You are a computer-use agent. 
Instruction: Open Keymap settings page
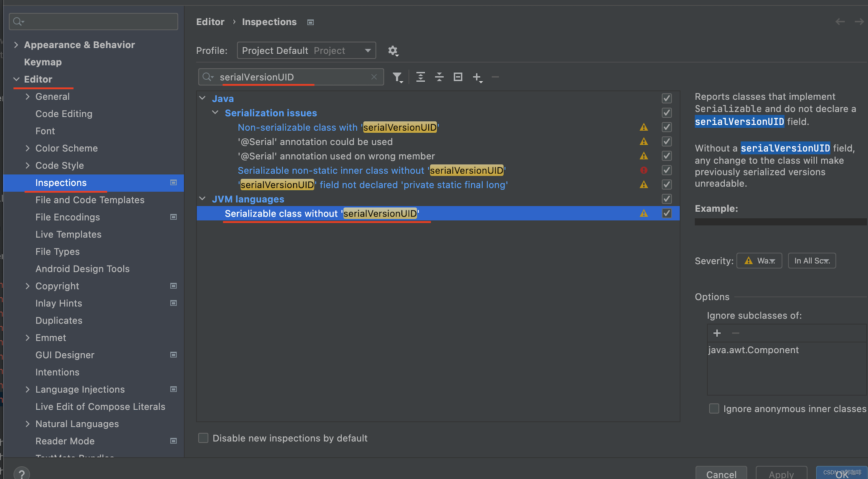(43, 62)
